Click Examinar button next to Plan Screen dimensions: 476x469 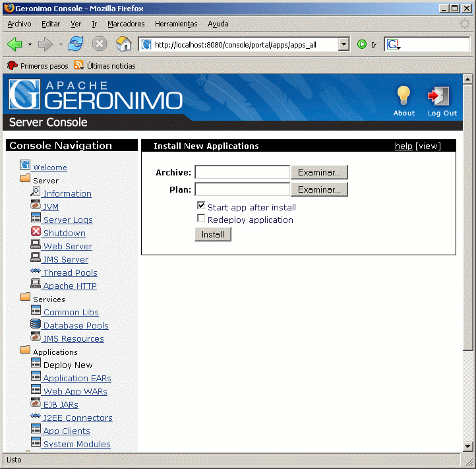click(319, 189)
